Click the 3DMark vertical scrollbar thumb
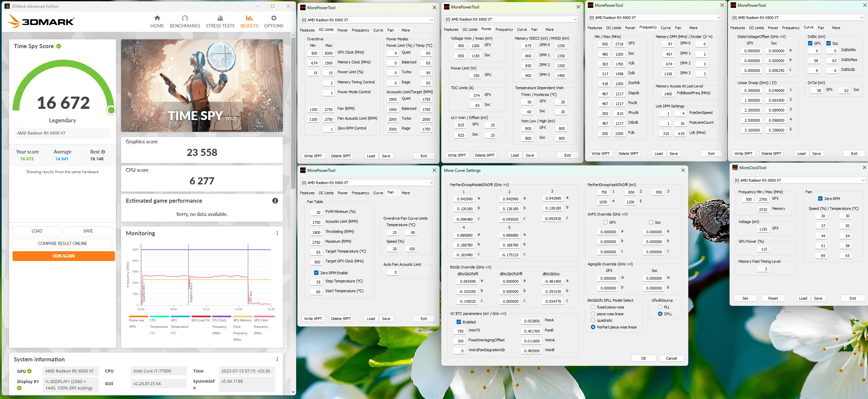Viewport: 868px width, 399px height. tap(293, 113)
